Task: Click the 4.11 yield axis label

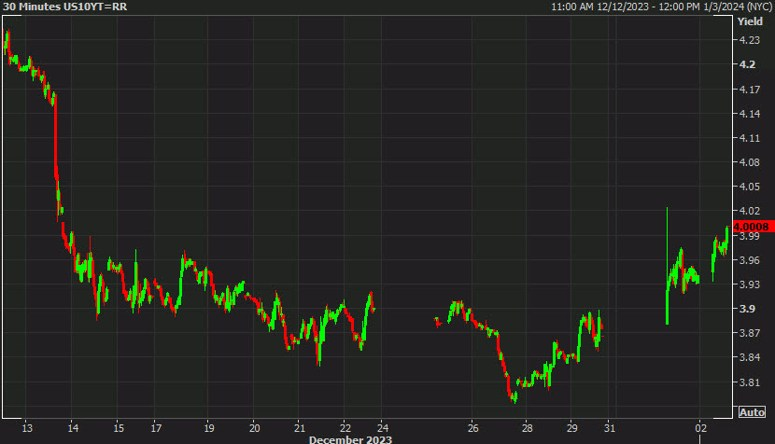Action: [749, 138]
